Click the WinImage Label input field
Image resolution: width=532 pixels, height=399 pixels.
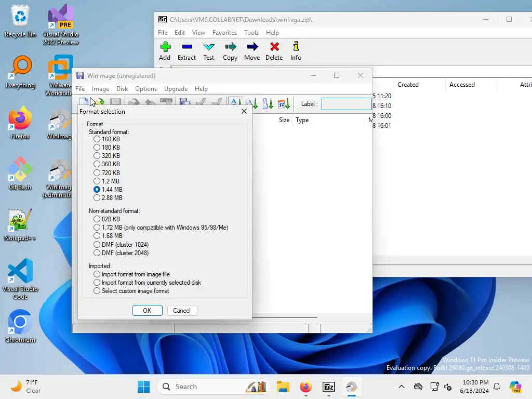pos(347,104)
